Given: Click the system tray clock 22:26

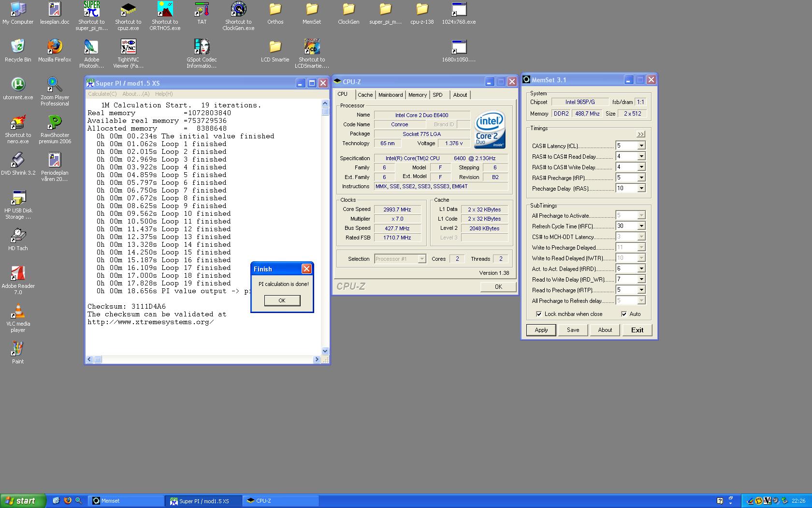Looking at the screenshot, I should 798,501.
